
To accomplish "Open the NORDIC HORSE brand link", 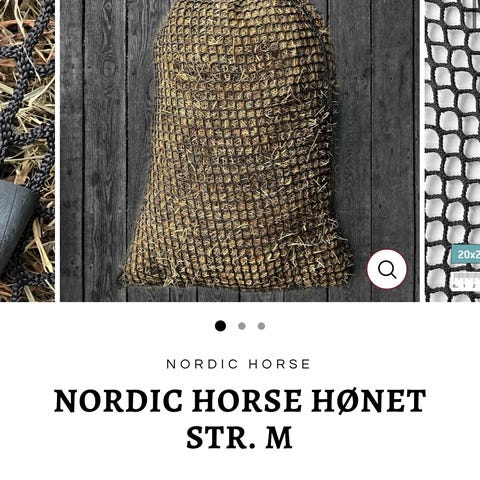I will 238,364.
